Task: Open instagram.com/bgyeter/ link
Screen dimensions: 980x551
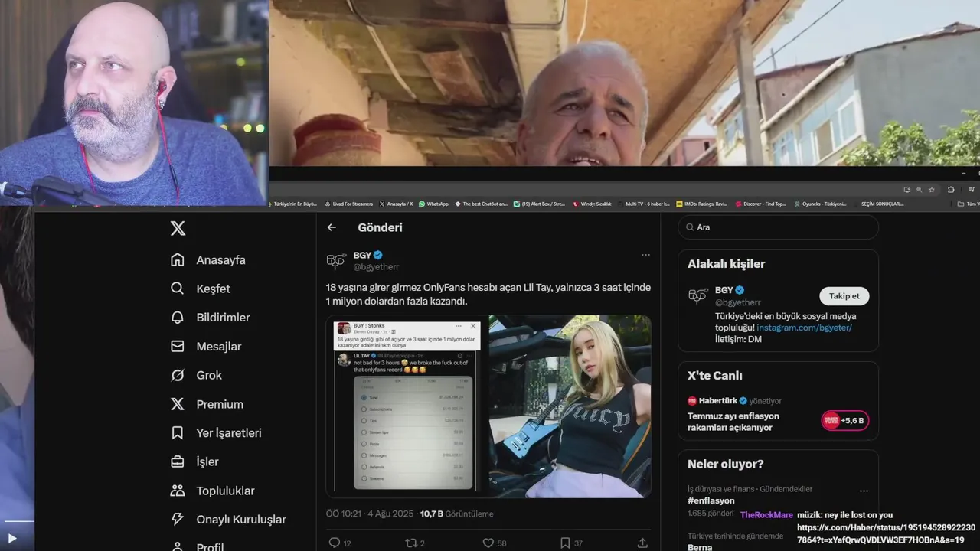Action: pos(805,328)
